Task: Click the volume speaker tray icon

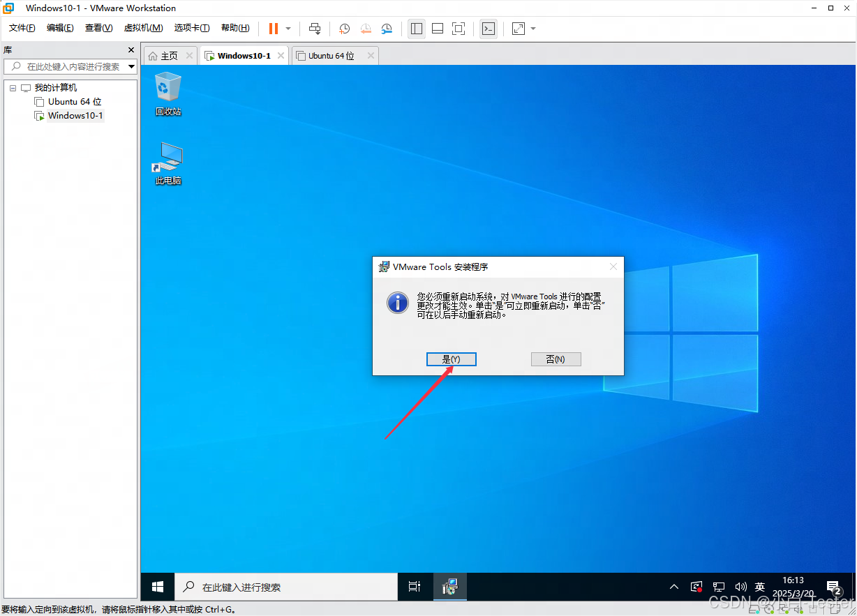Action: click(740, 587)
